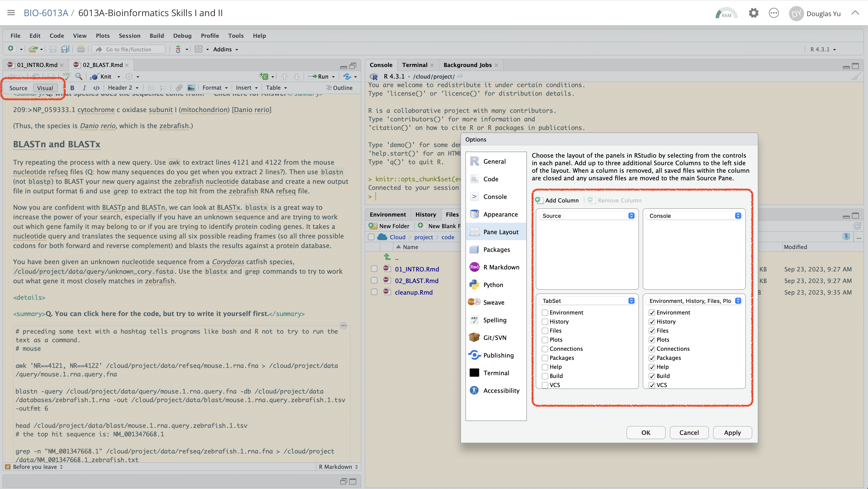Image resolution: width=868 pixels, height=489 pixels.
Task: Enable History in the TabSet quadrant
Action: pos(545,322)
